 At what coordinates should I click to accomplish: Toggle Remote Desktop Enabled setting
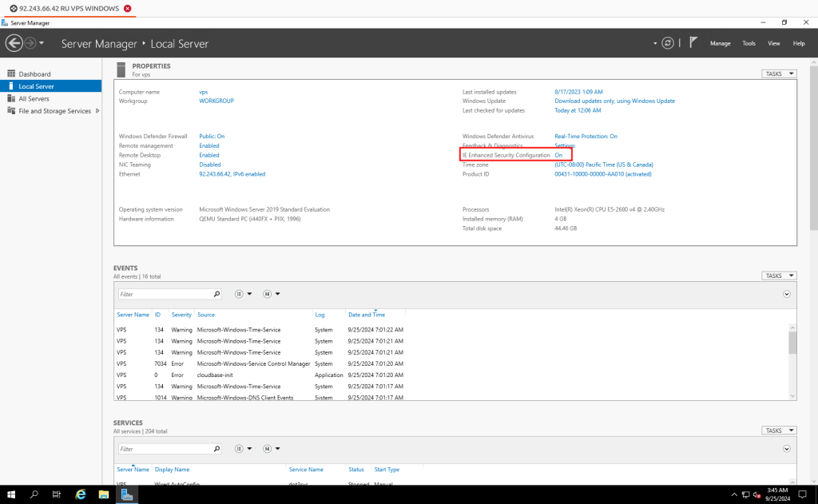(x=208, y=155)
